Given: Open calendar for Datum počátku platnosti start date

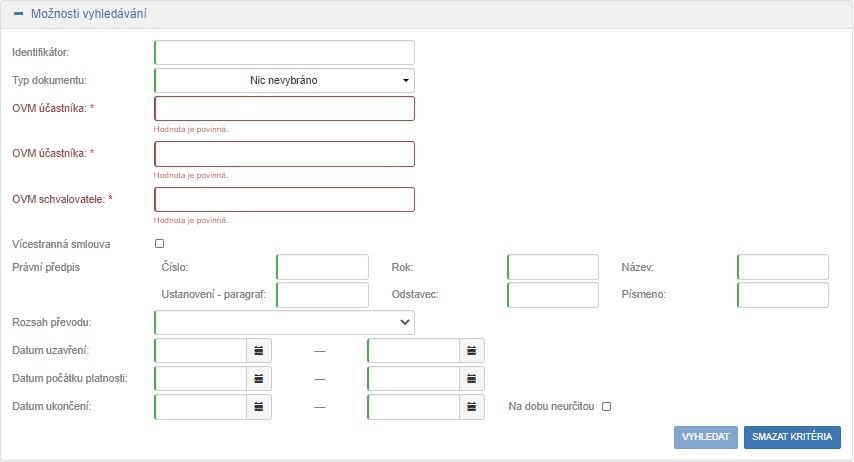Looking at the screenshot, I should [259, 378].
